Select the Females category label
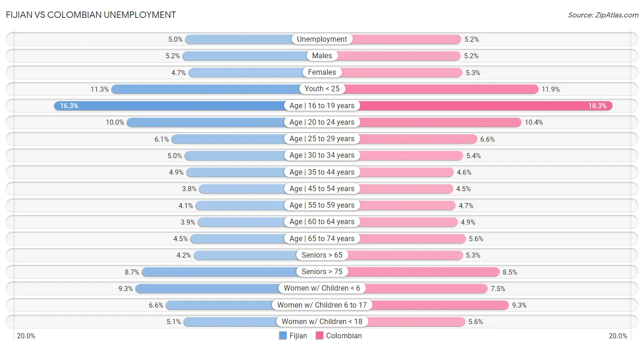 [322, 72]
